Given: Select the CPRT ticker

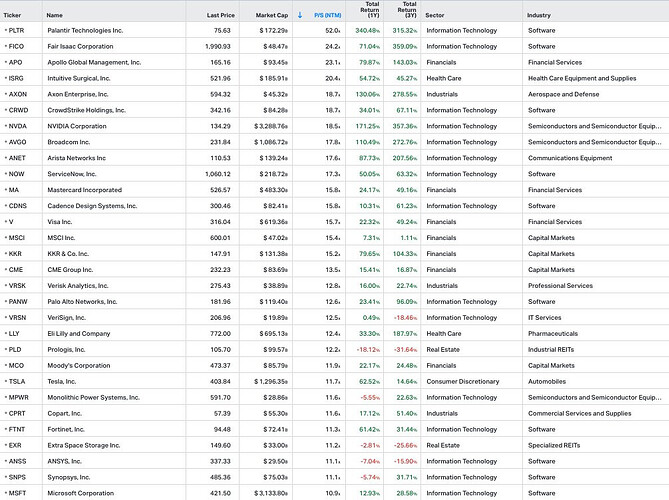Looking at the screenshot, I should [17, 413].
